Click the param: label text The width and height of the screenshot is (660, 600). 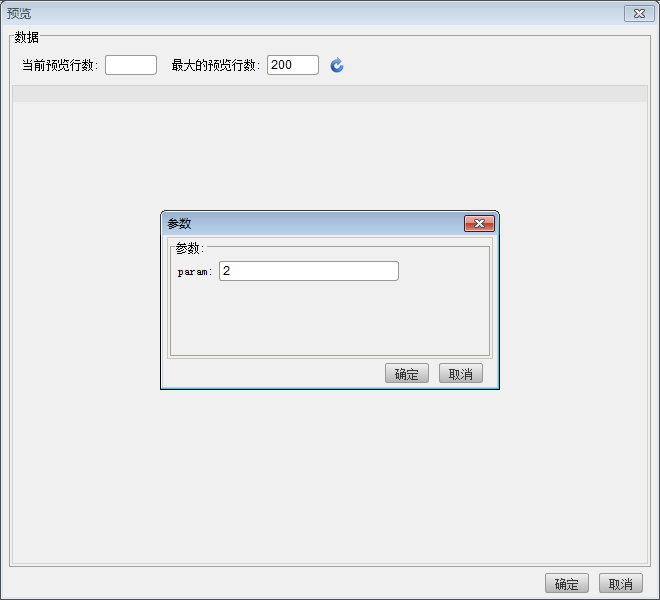tap(195, 272)
